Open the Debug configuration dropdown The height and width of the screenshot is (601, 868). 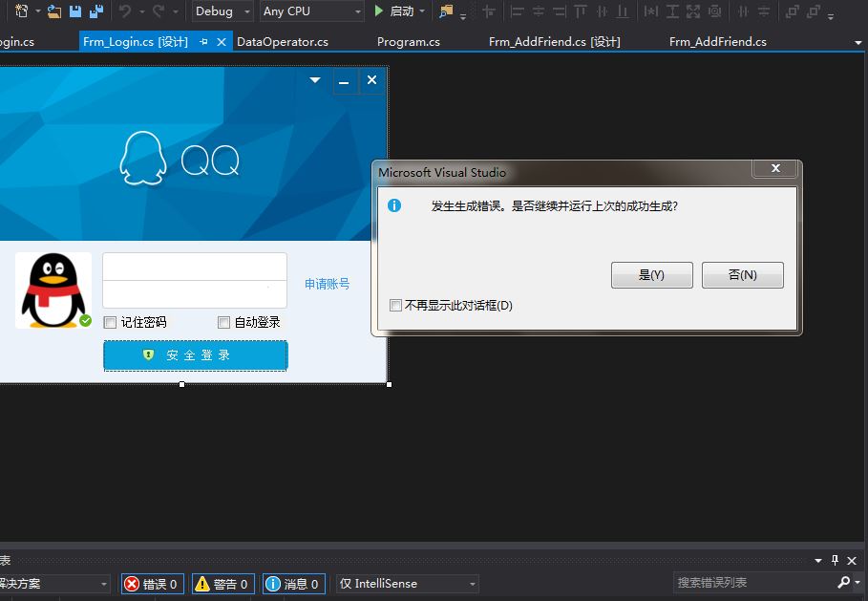(222, 11)
